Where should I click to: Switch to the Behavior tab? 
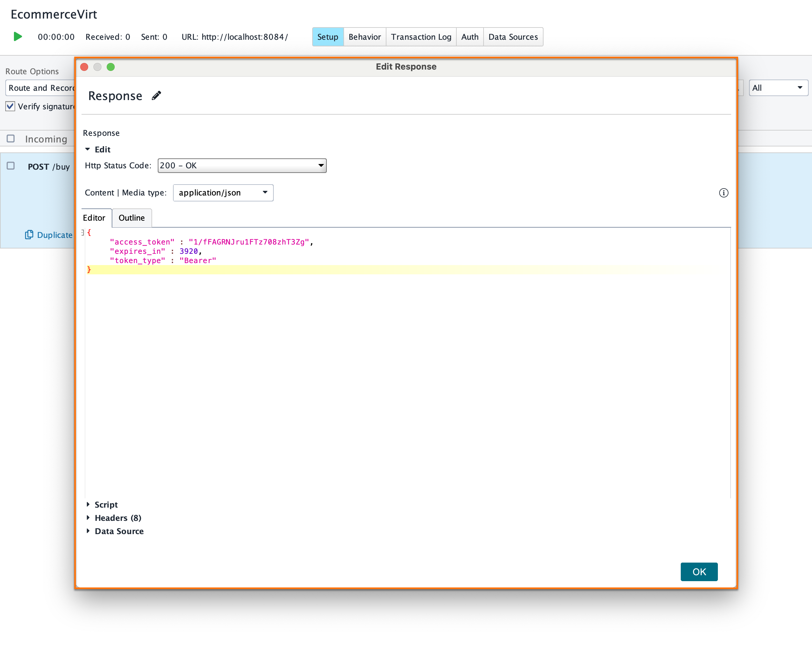[364, 36]
